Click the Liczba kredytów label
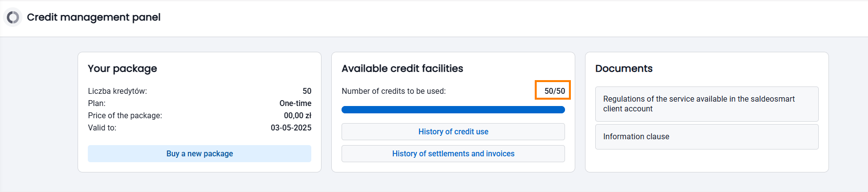The height and width of the screenshot is (192, 868). (x=117, y=91)
